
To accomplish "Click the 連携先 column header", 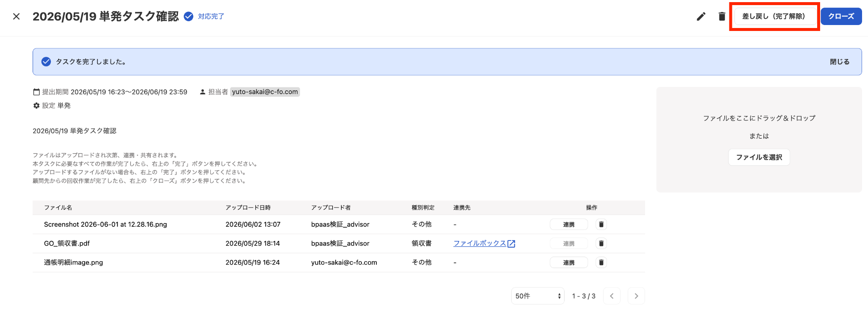I will (x=462, y=208).
